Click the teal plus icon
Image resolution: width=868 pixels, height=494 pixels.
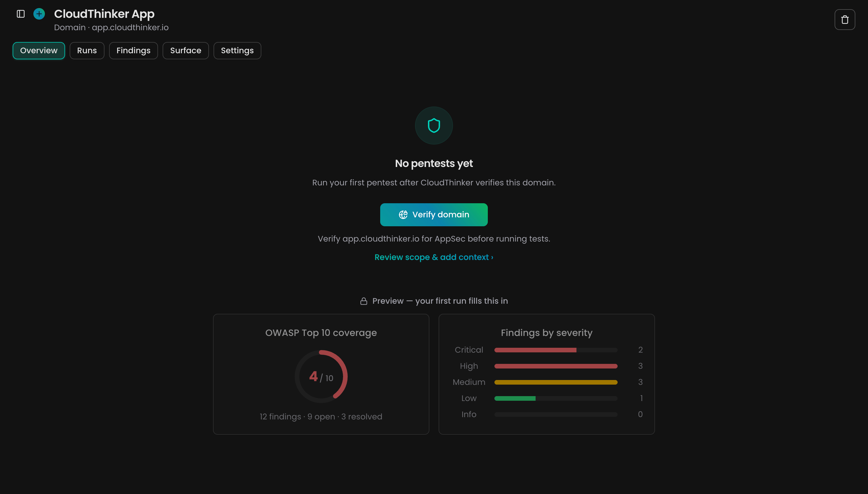pos(39,14)
